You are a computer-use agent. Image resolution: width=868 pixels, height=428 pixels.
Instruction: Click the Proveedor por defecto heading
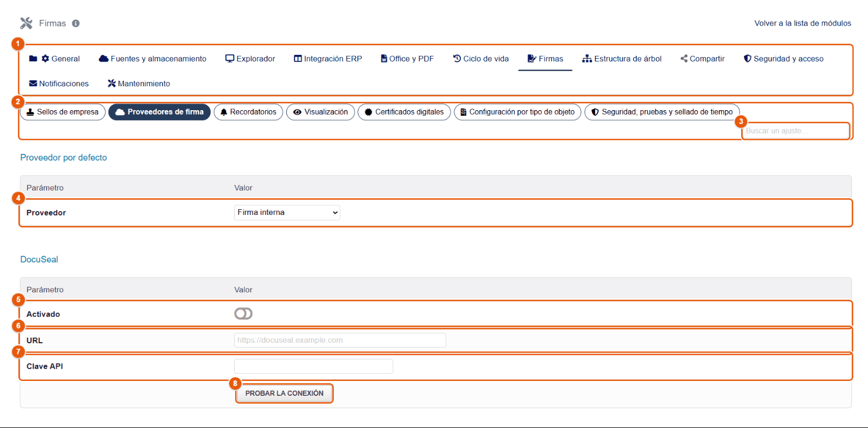click(64, 157)
